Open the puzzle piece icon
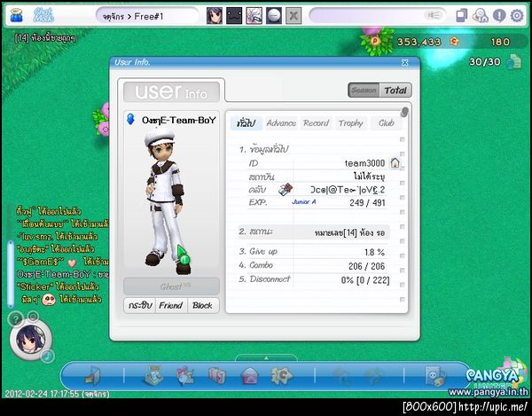The height and width of the screenshot is (416, 532). coord(282,375)
